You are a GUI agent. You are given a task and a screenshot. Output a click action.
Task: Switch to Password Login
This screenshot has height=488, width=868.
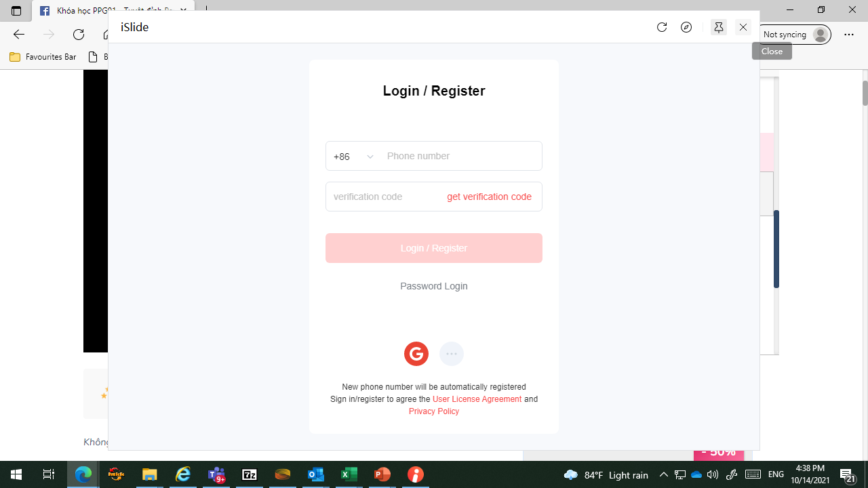click(x=434, y=286)
